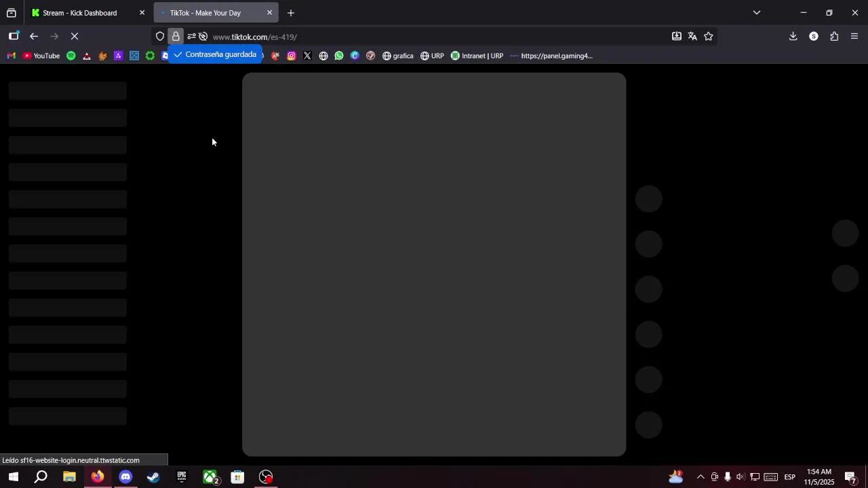The height and width of the screenshot is (488, 868).
Task: Open Steam from taskbar
Action: point(153,477)
